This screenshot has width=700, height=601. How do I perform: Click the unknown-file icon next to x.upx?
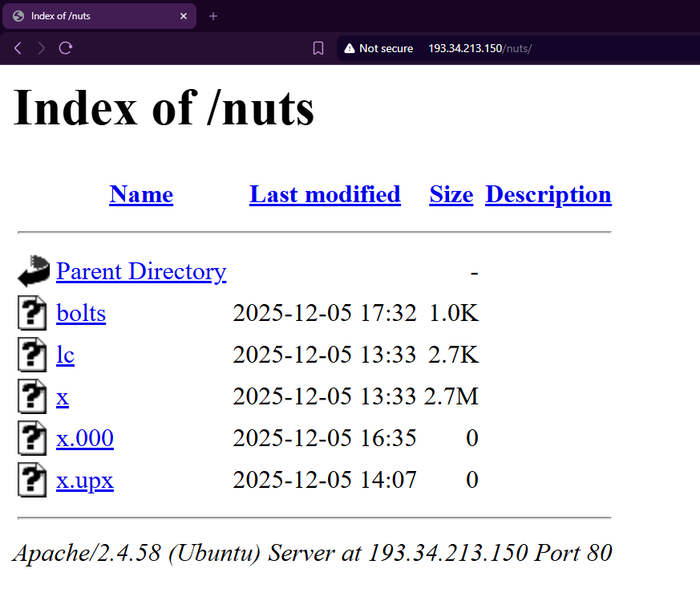pos(32,480)
